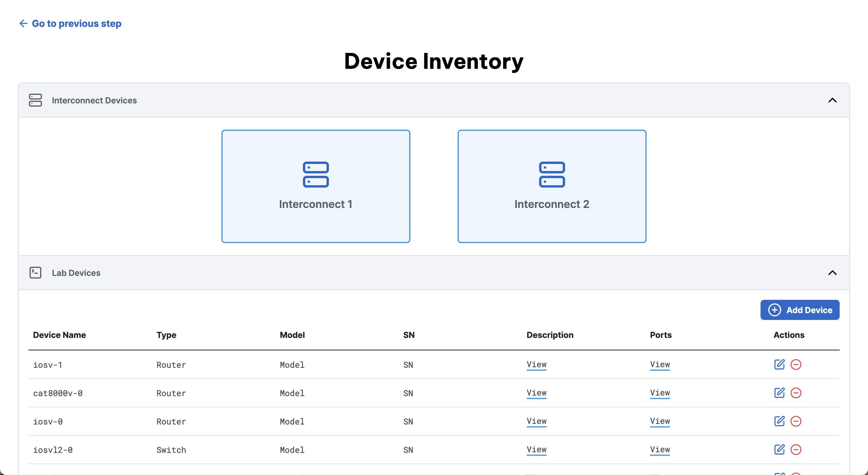This screenshot has height=475, width=868.
Task: Delete the cat8000v-0 device
Action: [797, 393]
